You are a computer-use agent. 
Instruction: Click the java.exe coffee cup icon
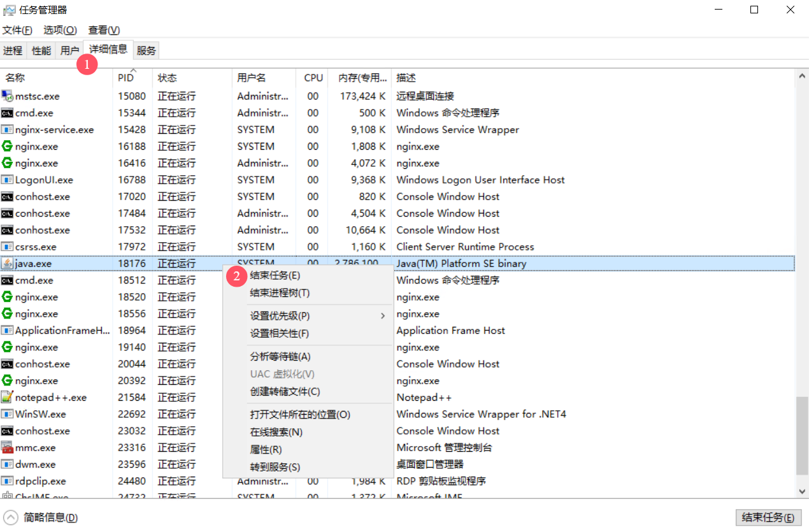click(x=7, y=263)
